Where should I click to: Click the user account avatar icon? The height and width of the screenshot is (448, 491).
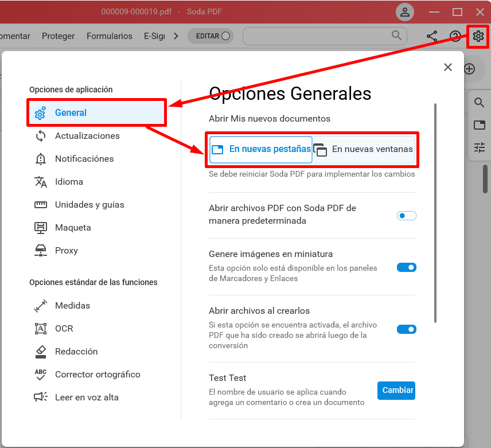click(x=404, y=12)
